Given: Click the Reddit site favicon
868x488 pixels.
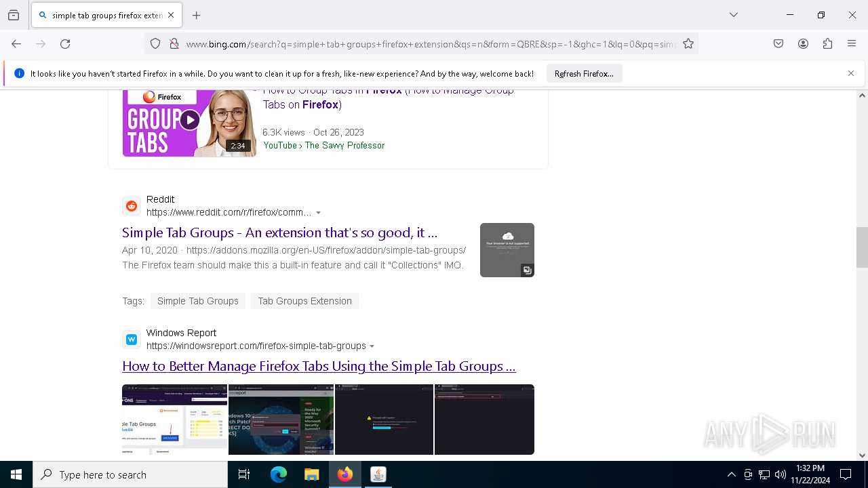Looking at the screenshot, I should (132, 205).
